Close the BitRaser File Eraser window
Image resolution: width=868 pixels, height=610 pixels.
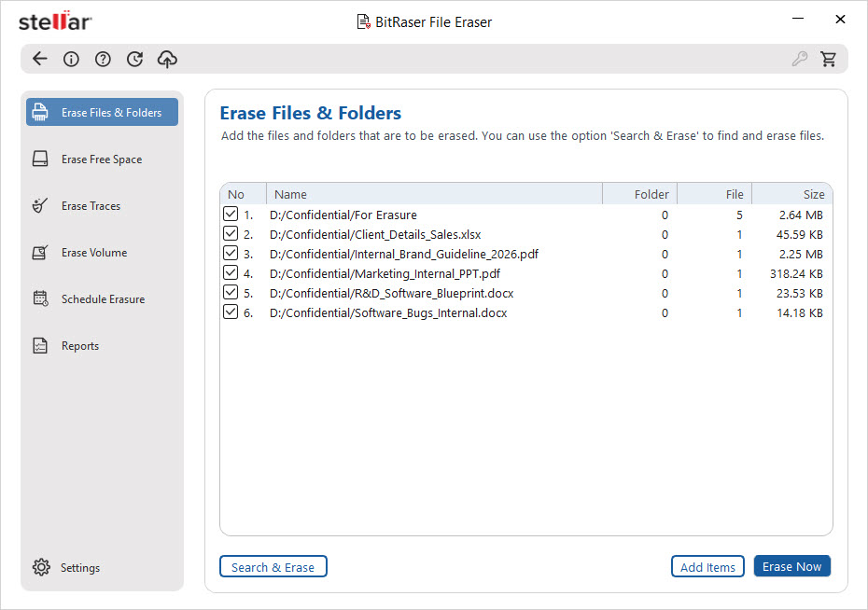[840, 19]
